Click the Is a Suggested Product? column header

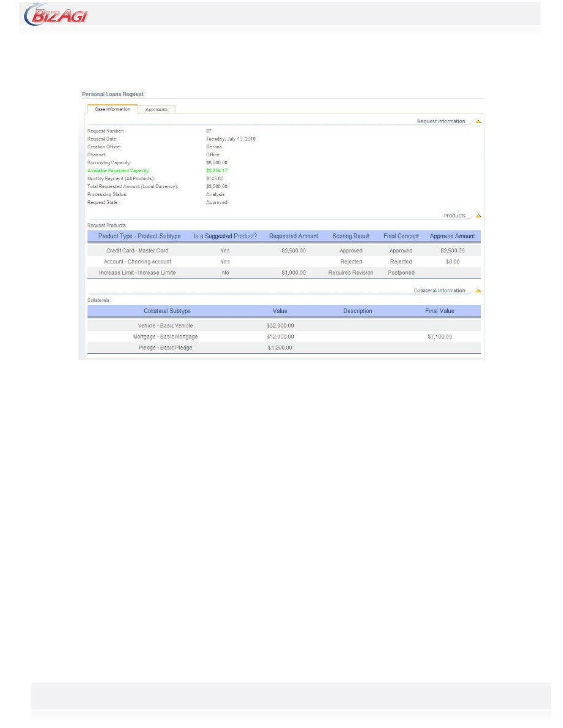225,236
